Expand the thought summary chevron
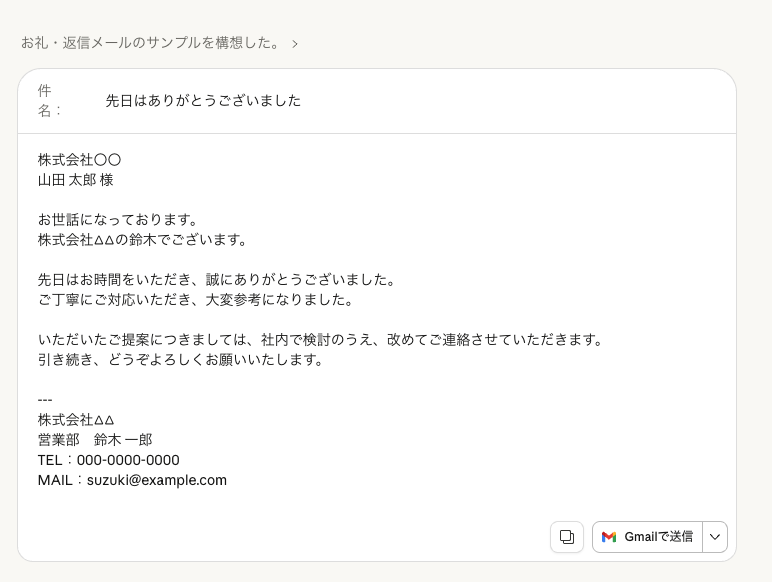This screenshot has height=582, width=772. 295,44
